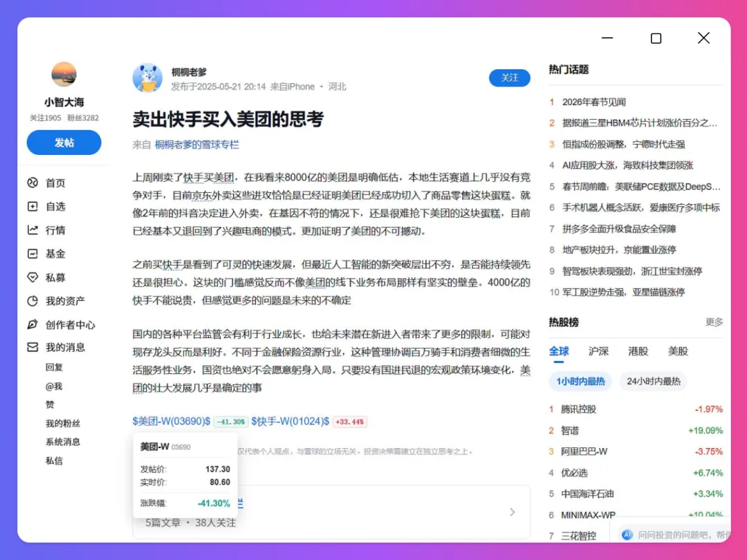Open stock tag $快手-W(01024)$

[290, 422]
